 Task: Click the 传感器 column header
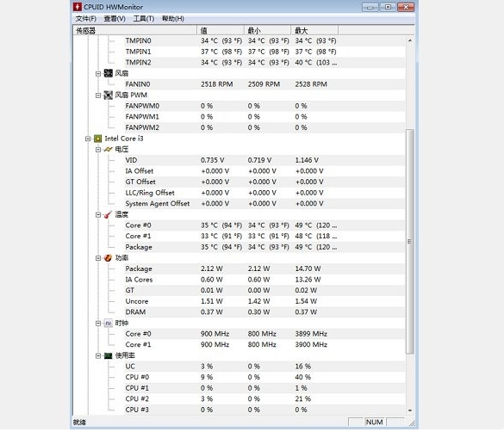tap(135, 30)
